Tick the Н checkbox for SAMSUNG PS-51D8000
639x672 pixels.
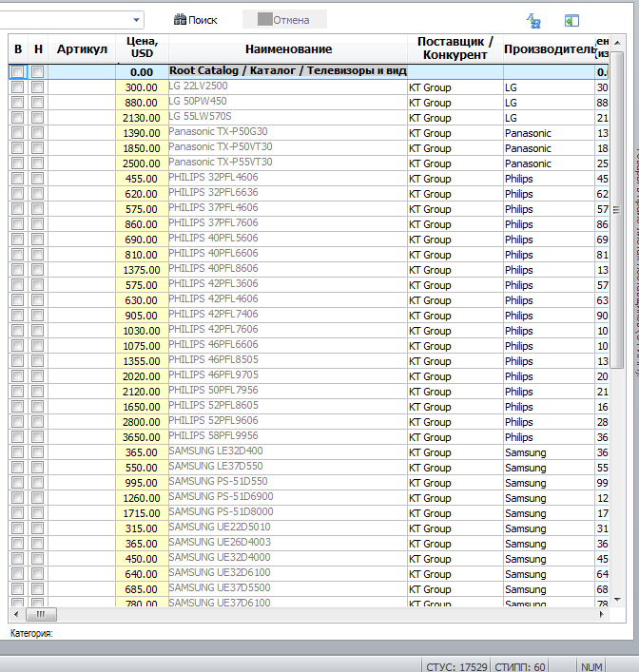38,513
